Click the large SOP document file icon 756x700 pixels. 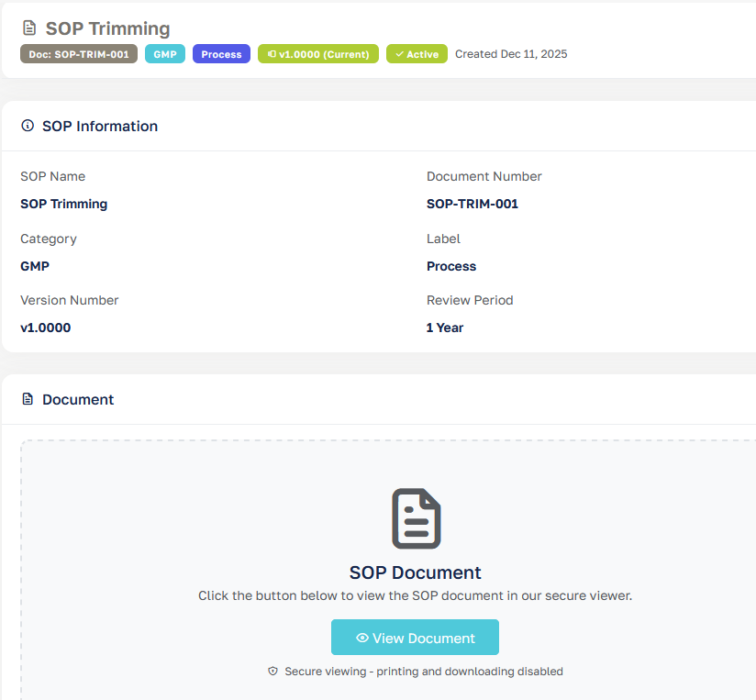click(x=417, y=518)
